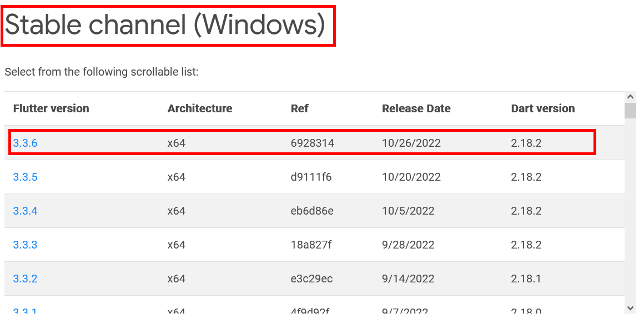This screenshot has width=644, height=323.
Task: Open the Flutter version 3.3.4 link
Action: pos(26,211)
